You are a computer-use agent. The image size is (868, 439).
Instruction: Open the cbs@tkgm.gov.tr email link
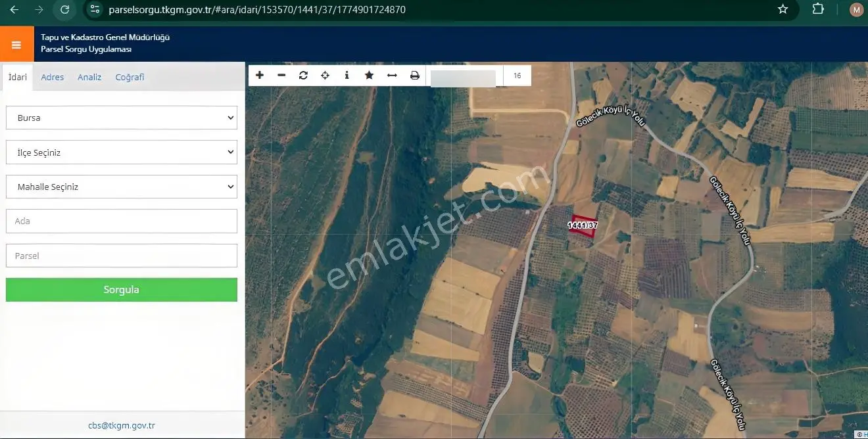coord(122,425)
